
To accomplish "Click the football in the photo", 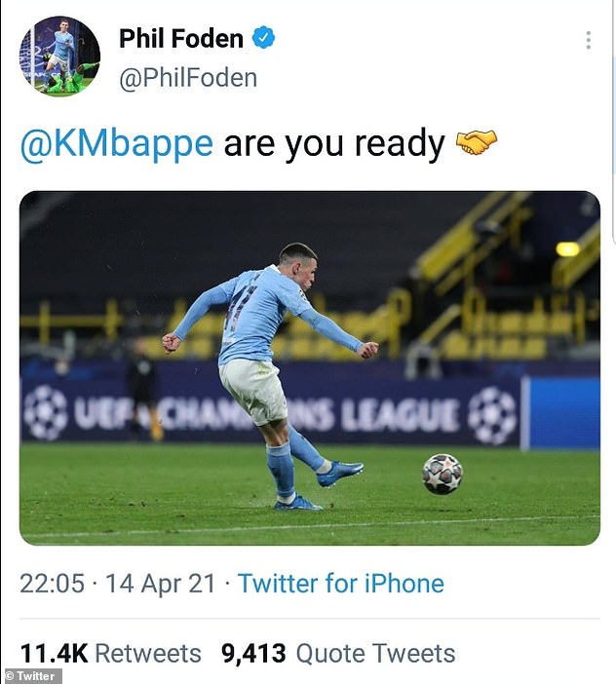I will (x=442, y=474).
